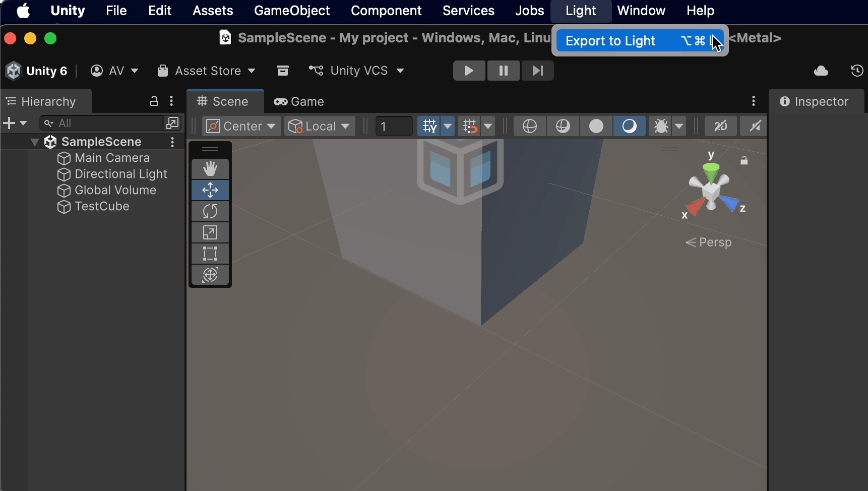
Task: Open the package archive icon in toolbar
Action: pos(283,71)
